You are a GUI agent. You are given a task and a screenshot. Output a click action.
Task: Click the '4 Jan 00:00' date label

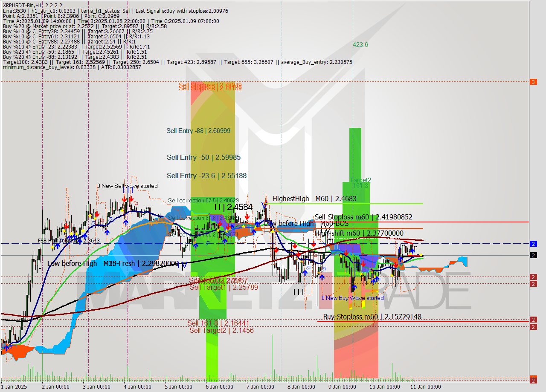pyautogui.click(x=137, y=387)
